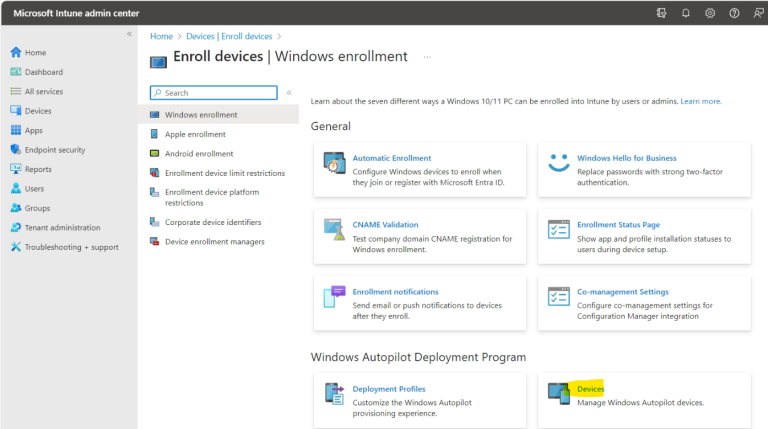768x429 pixels.
Task: Open the ellipsis more options menu
Action: (x=427, y=57)
